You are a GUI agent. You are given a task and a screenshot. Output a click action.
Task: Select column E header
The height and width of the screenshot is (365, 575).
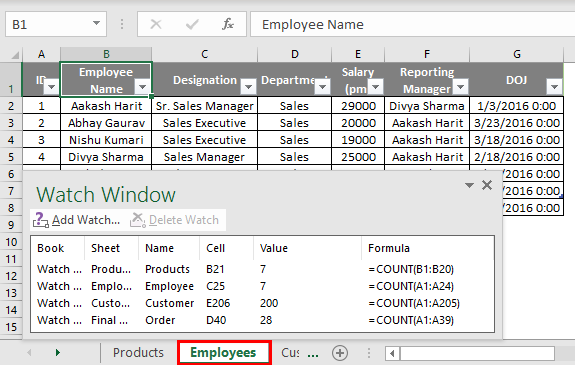tap(358, 54)
